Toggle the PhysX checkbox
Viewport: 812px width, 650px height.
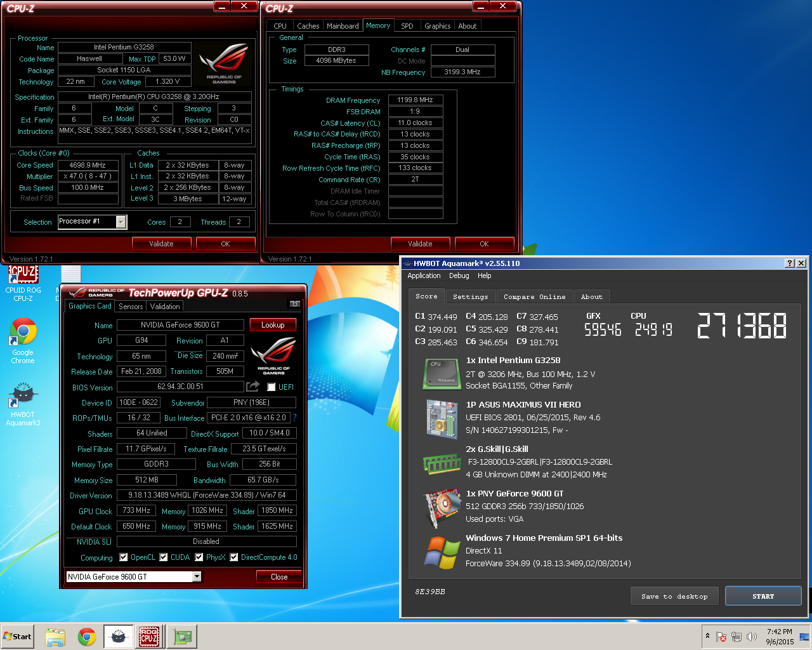click(x=199, y=557)
